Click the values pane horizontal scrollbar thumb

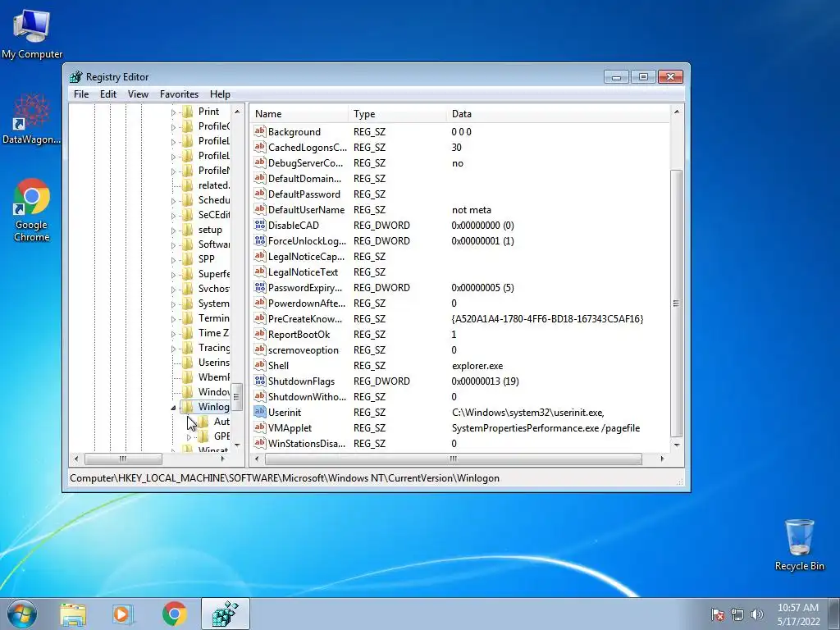[453, 459]
